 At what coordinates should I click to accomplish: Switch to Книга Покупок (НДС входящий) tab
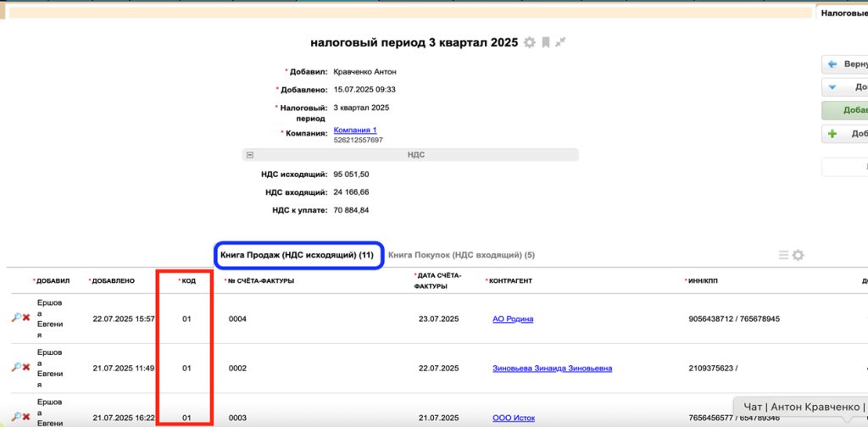click(x=461, y=255)
